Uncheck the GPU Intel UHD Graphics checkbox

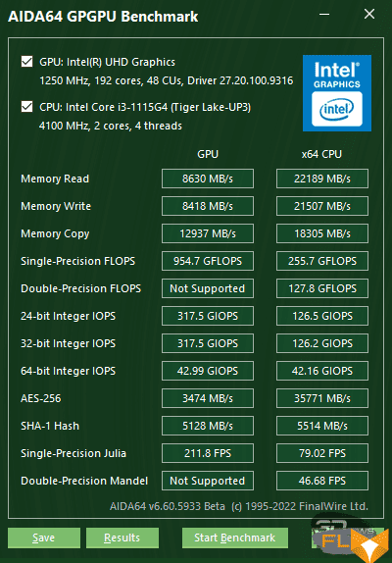point(26,62)
